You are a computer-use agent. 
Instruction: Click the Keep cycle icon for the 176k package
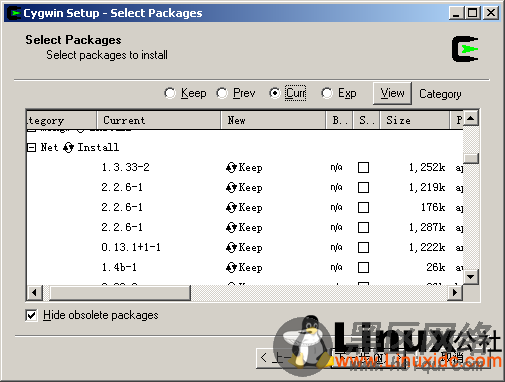point(231,207)
